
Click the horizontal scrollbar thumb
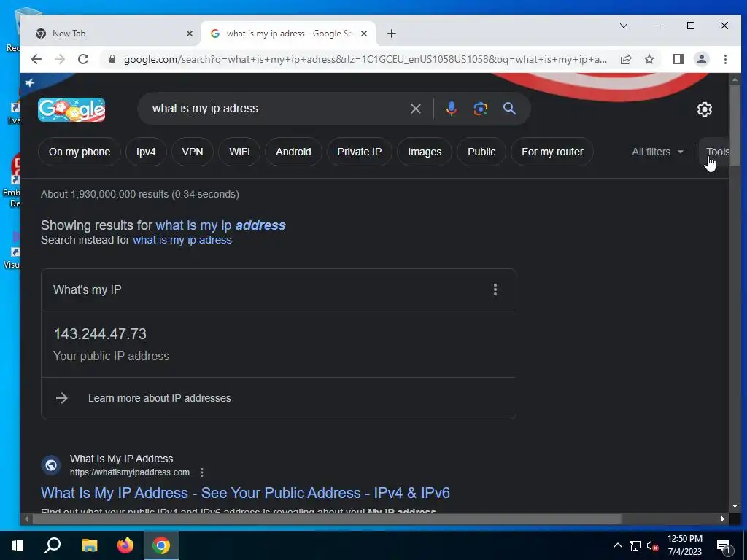(x=327, y=518)
